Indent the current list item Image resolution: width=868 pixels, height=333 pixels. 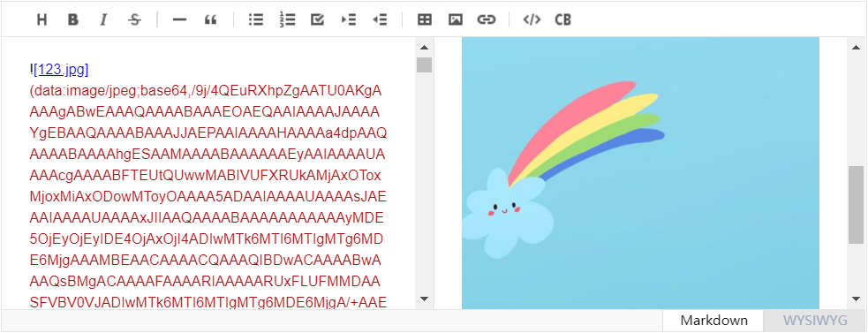pyautogui.click(x=348, y=19)
